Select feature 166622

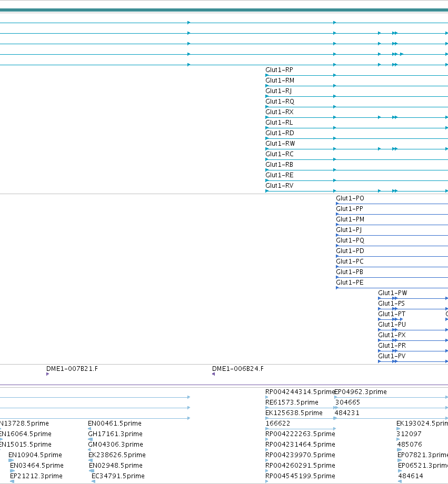pyautogui.click(x=278, y=423)
